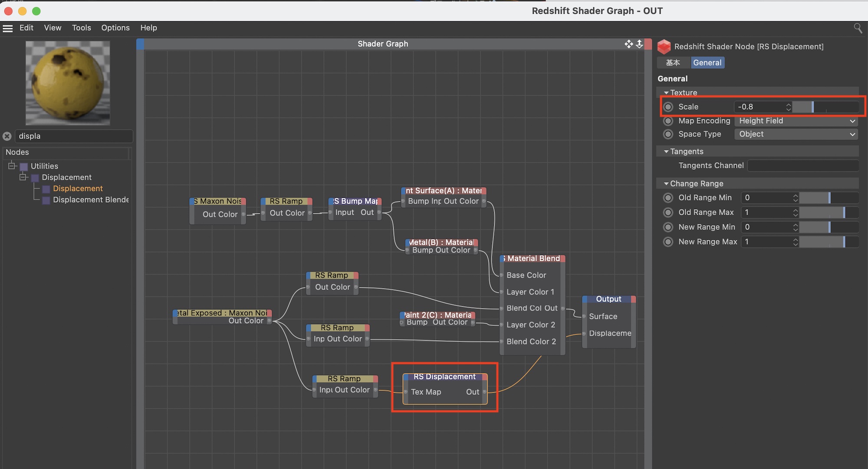Switch to the General tab
This screenshot has width=868, height=469.
[707, 62]
